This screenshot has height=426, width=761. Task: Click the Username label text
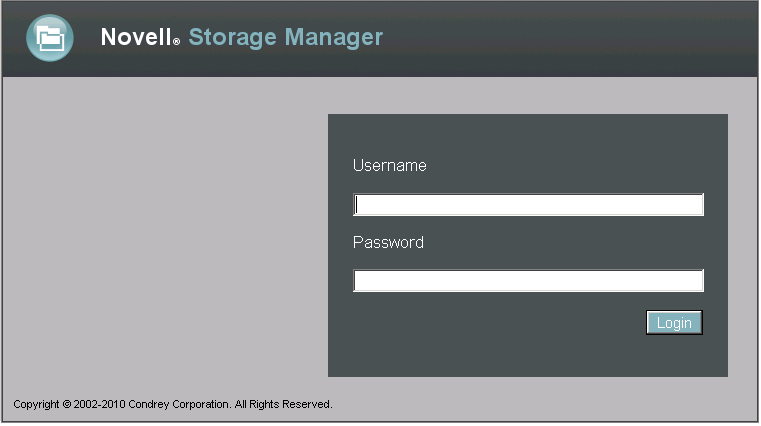point(389,166)
